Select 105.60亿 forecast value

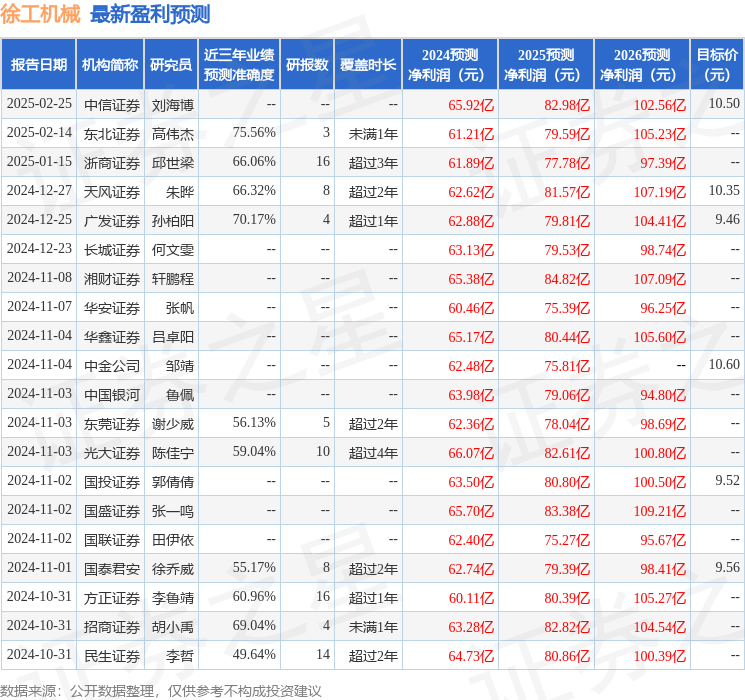(659, 337)
